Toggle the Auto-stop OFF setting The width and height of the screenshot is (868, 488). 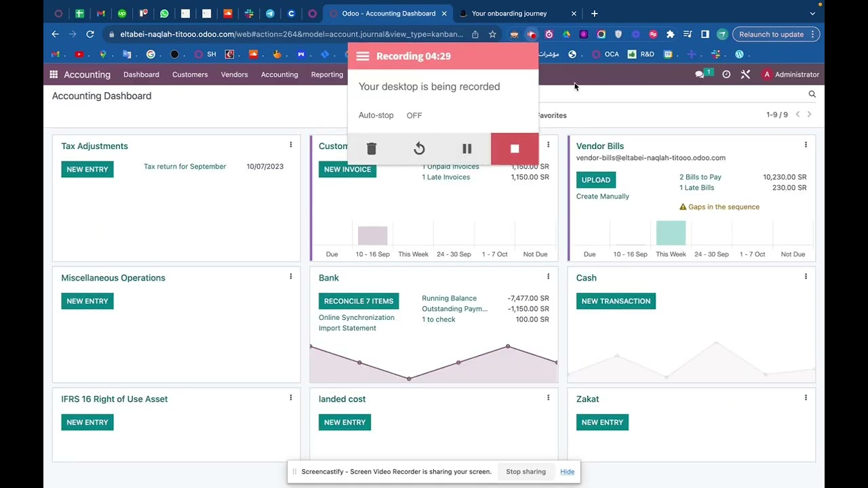coord(414,115)
